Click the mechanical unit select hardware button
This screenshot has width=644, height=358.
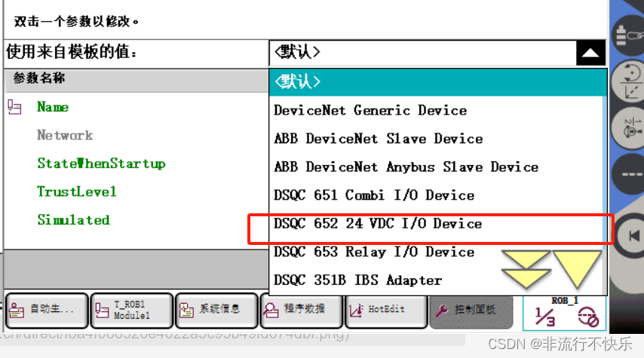pyautogui.click(x=629, y=35)
